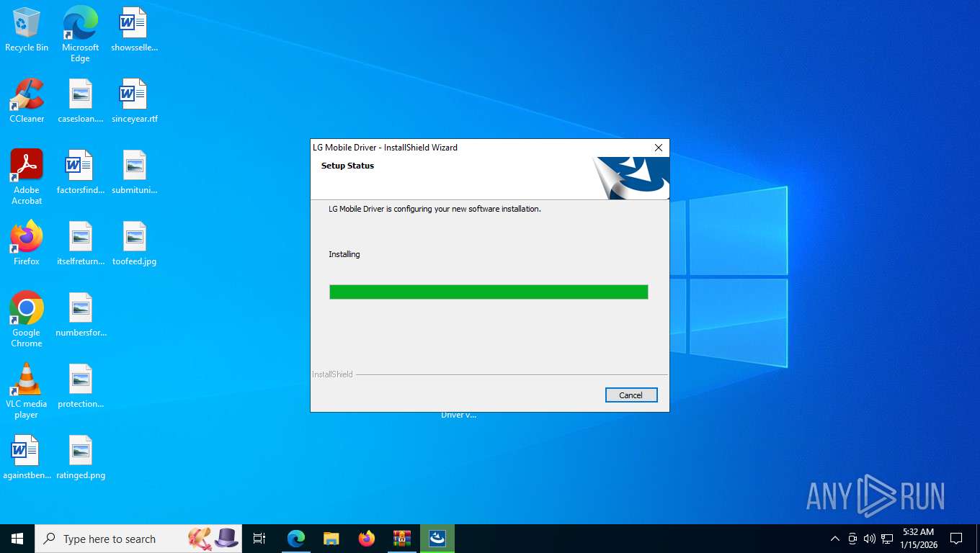The height and width of the screenshot is (553, 980).
Task: Show hidden system tray icons
Action: [x=835, y=539]
